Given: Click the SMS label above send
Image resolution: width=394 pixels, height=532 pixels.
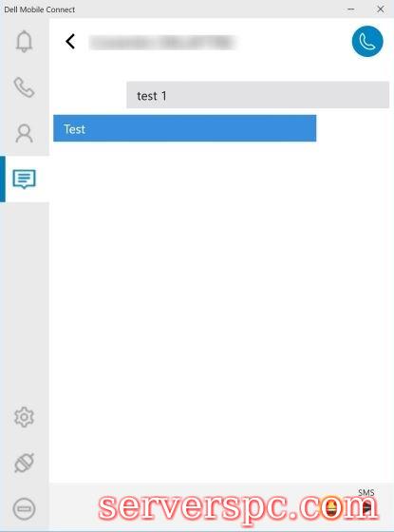Looking at the screenshot, I should (x=366, y=492).
